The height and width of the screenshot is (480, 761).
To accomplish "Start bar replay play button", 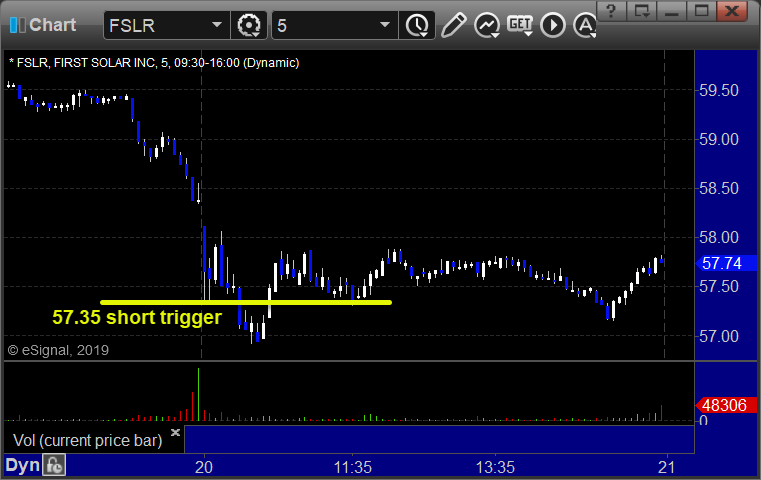I will pos(553,25).
